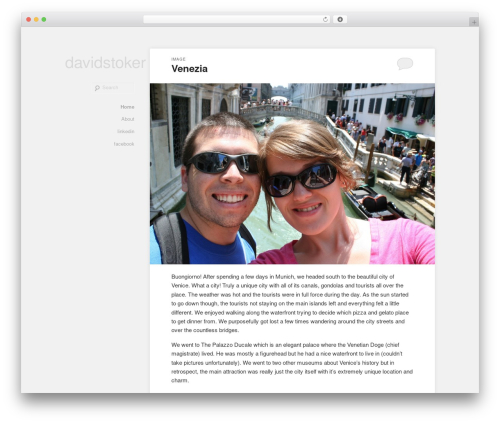The width and height of the screenshot is (500, 423).
Task: Open the Venice couple selfie photo
Action: pos(292,174)
